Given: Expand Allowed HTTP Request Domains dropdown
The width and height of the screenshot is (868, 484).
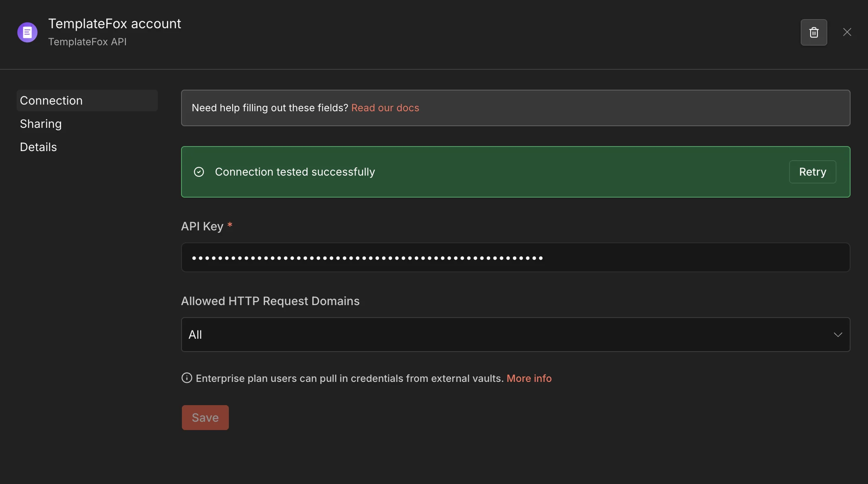Looking at the screenshot, I should [515, 335].
